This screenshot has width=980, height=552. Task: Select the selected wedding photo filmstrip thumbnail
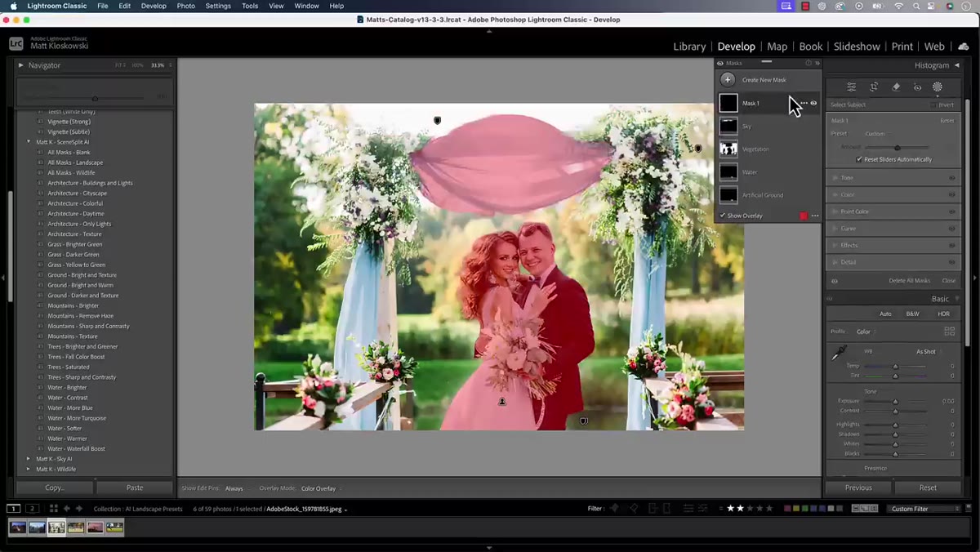56,528
